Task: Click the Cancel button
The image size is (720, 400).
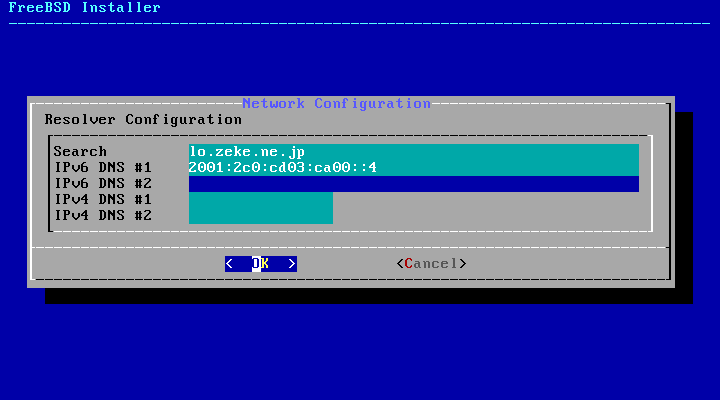Action: click(x=431, y=264)
